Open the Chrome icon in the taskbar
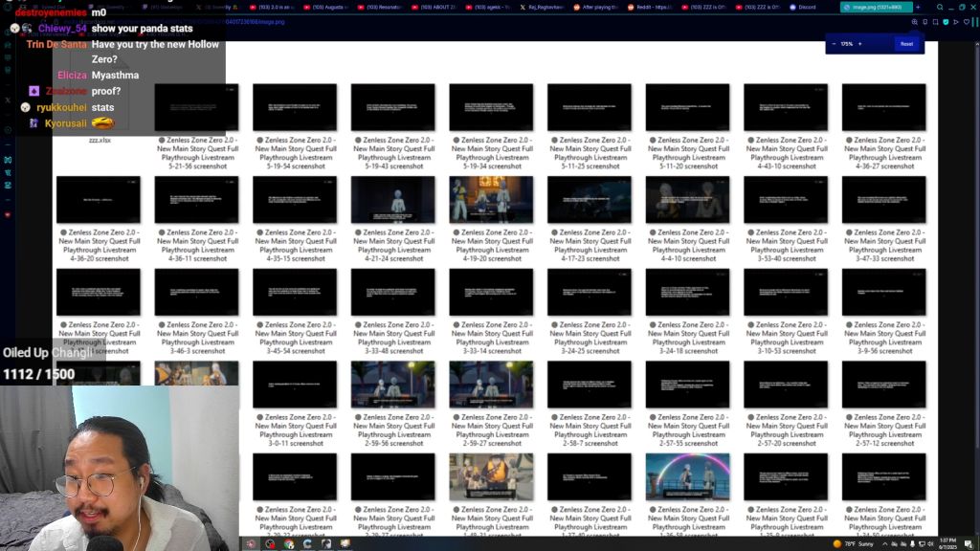 (288, 543)
